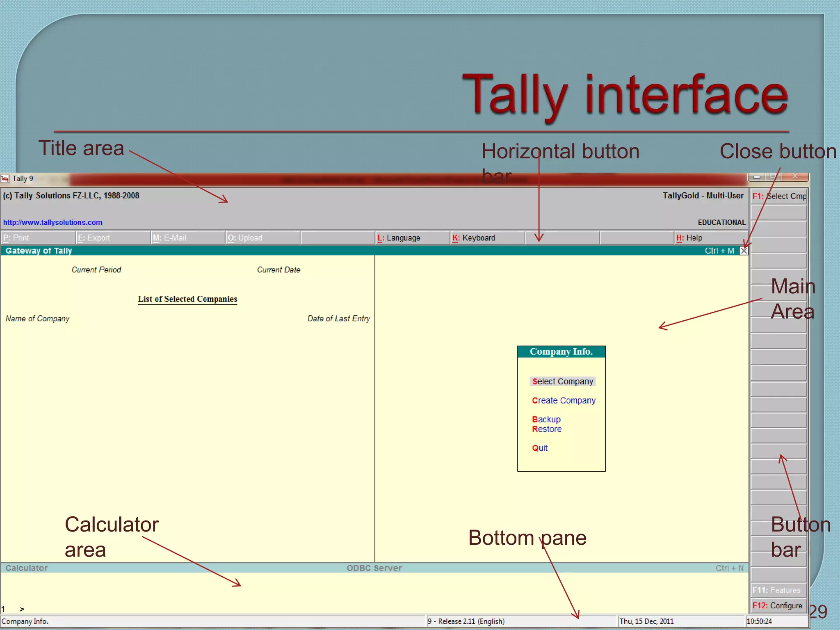Click the Thu, 15 Dec, 2011 date
Screen dimensions: 840x630
click(x=646, y=621)
